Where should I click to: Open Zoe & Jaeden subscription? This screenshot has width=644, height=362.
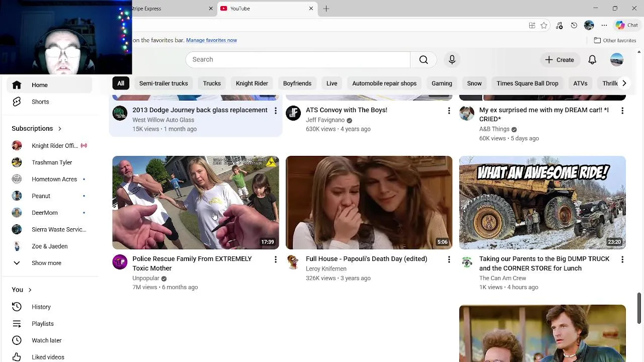pos(49,246)
